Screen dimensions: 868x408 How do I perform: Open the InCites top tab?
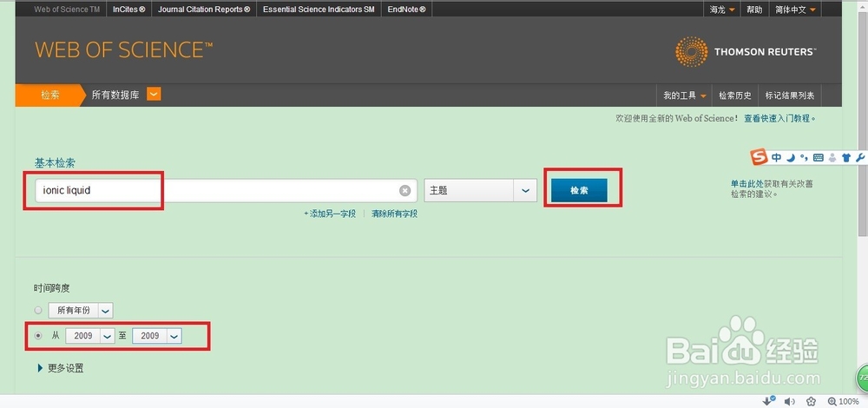click(x=129, y=10)
